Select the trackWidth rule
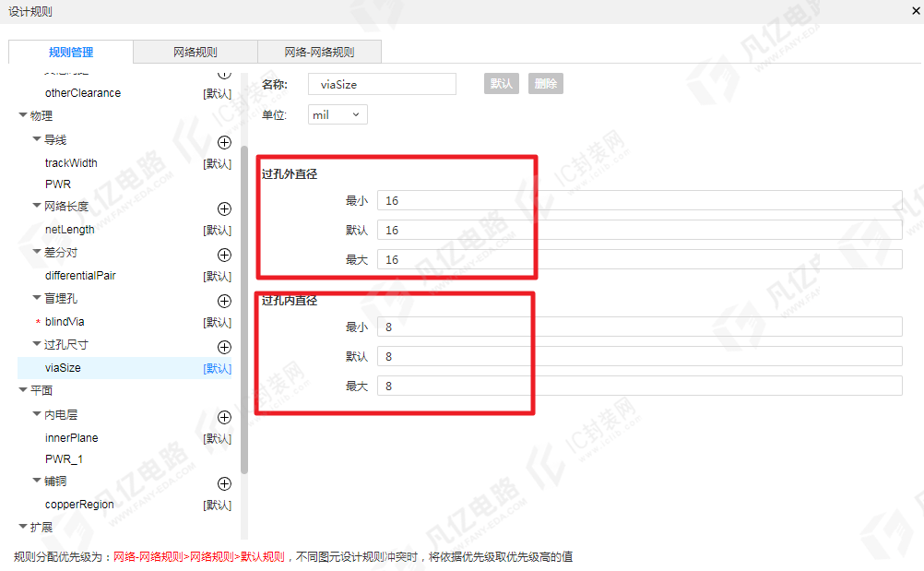The image size is (924, 571). click(71, 163)
